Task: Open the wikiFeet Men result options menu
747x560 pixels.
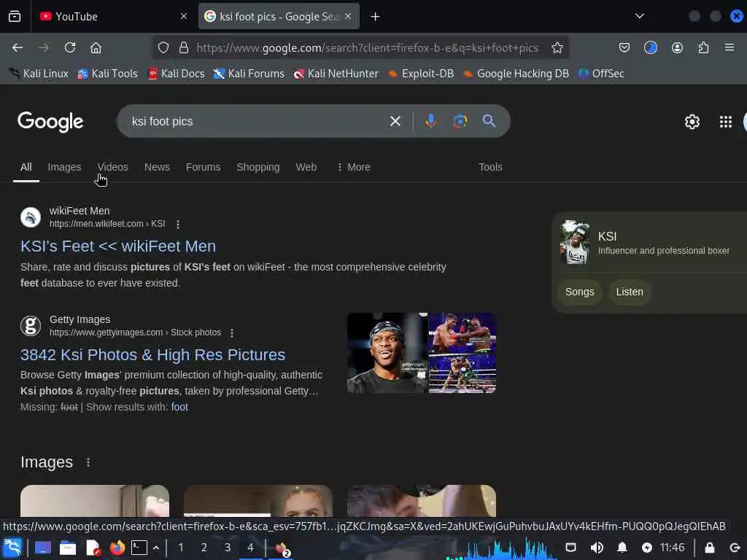Action: tap(178, 225)
